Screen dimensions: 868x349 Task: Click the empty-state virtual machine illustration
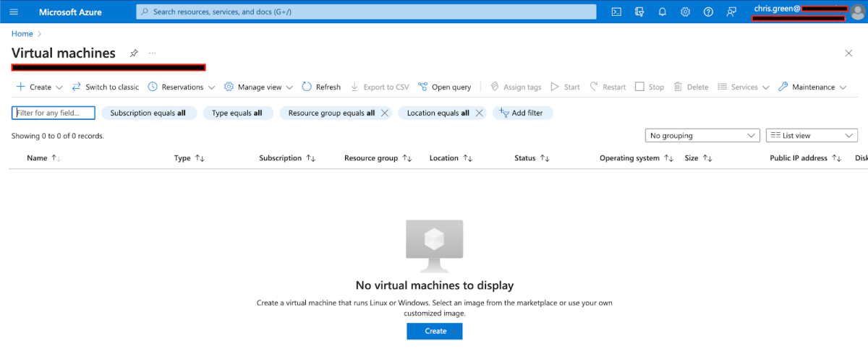[x=435, y=246]
